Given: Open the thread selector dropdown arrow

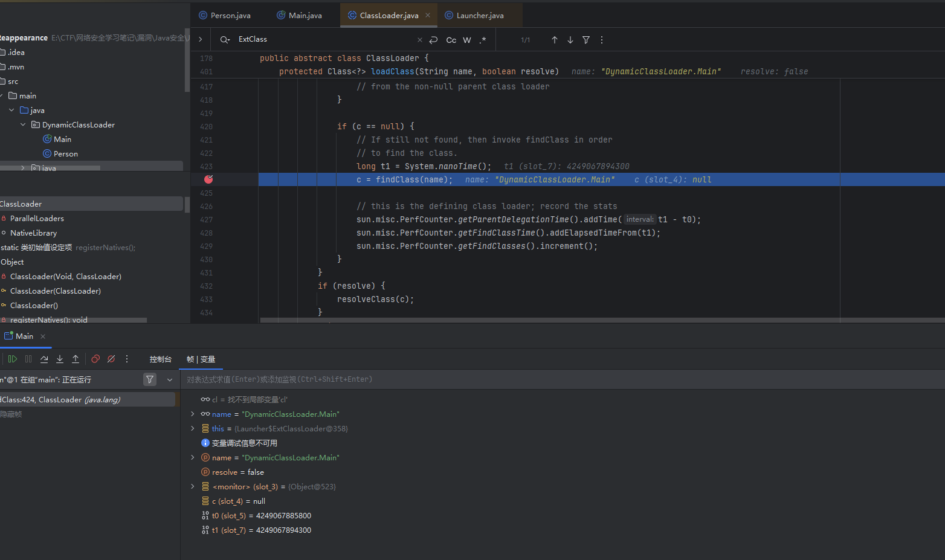Looking at the screenshot, I should [x=170, y=379].
